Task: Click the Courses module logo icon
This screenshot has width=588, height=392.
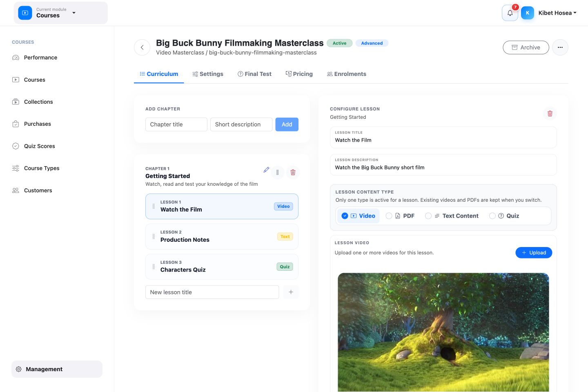Action: pyautogui.click(x=25, y=13)
